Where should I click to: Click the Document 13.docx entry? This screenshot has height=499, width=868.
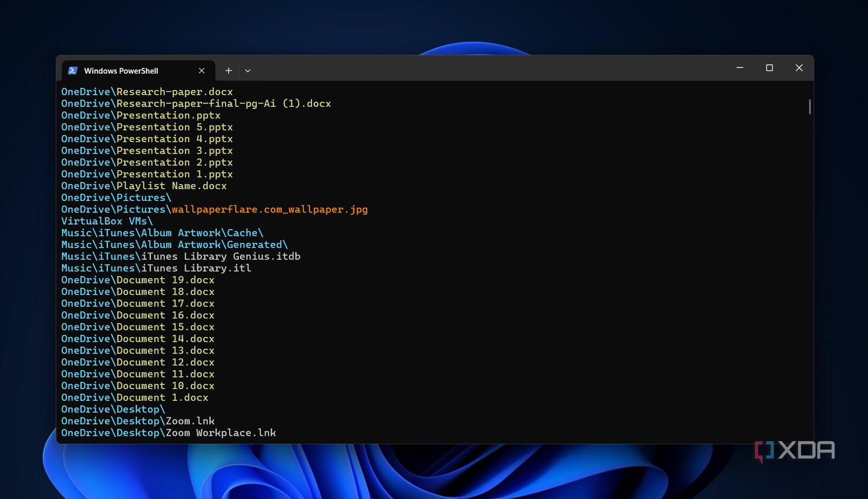pyautogui.click(x=138, y=350)
